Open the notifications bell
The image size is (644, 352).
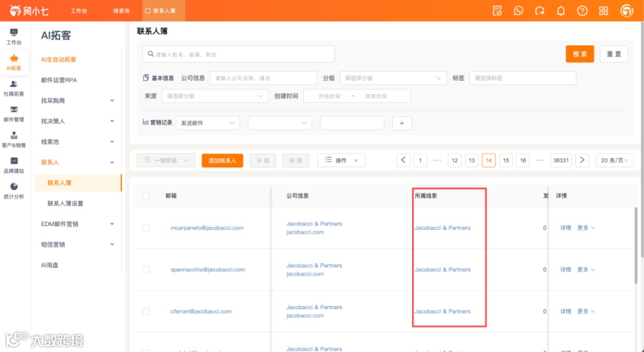click(561, 11)
